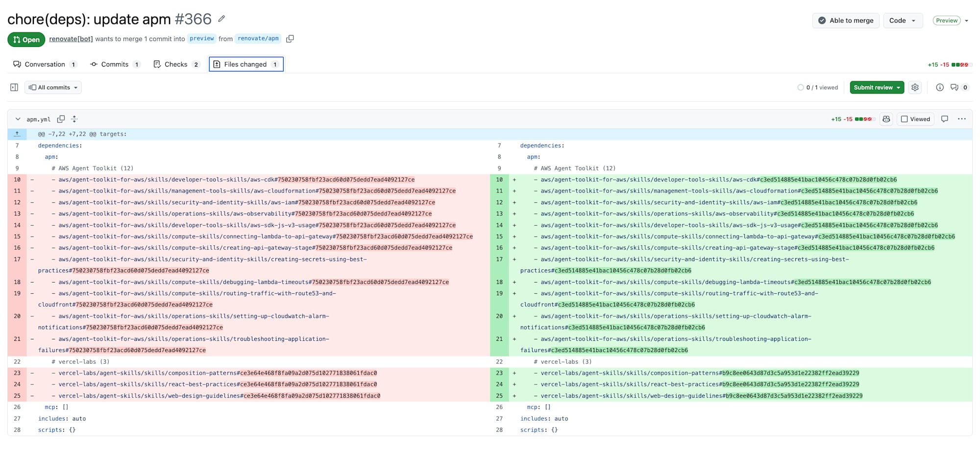The width and height of the screenshot is (980, 452).
Task: Open the Submit review dropdown
Action: [877, 87]
